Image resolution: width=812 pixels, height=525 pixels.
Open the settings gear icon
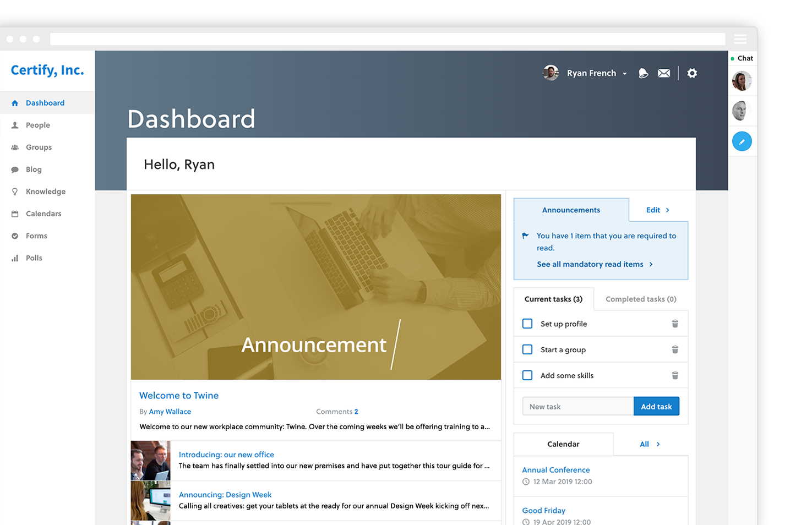coord(692,73)
